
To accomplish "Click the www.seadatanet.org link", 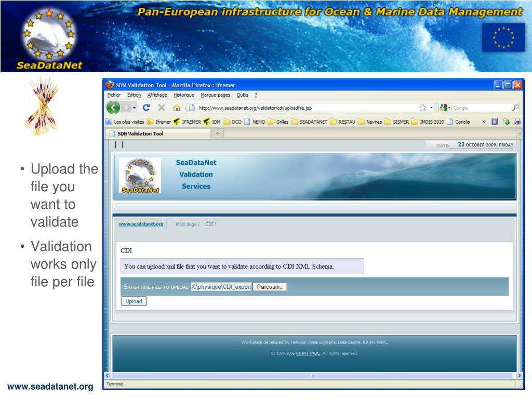I will click(x=141, y=224).
